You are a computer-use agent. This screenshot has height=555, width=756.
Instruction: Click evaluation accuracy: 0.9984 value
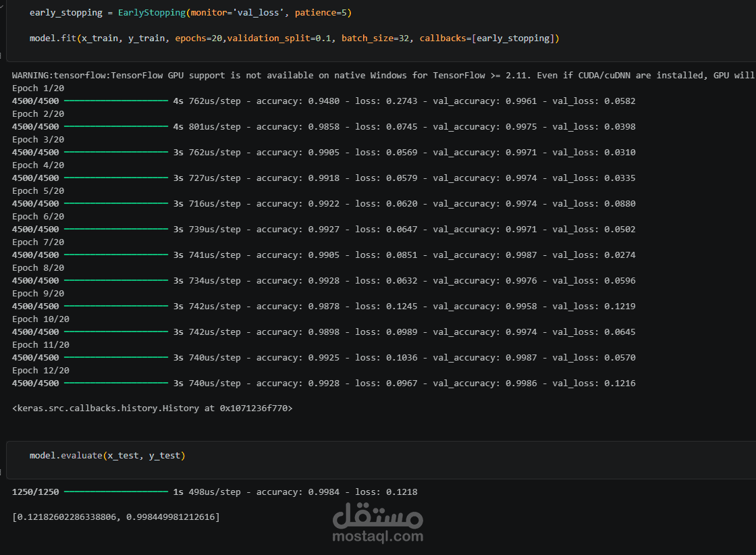298,492
